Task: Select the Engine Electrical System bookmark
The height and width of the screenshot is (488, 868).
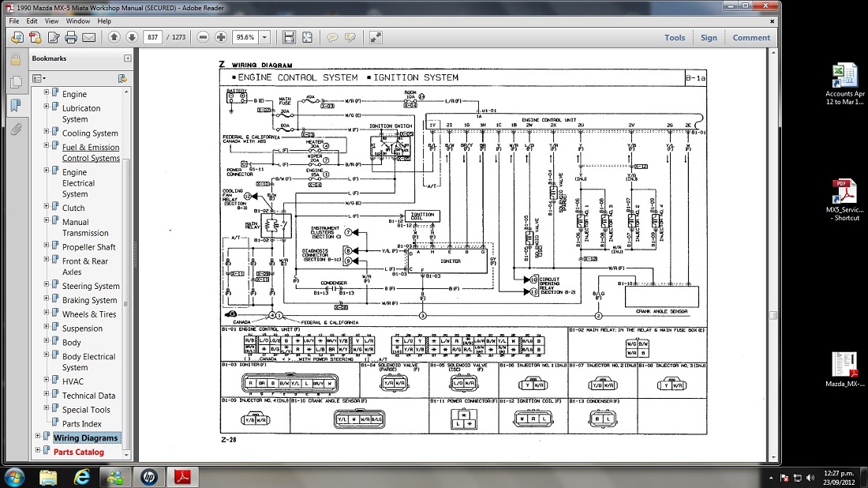Action: point(78,182)
